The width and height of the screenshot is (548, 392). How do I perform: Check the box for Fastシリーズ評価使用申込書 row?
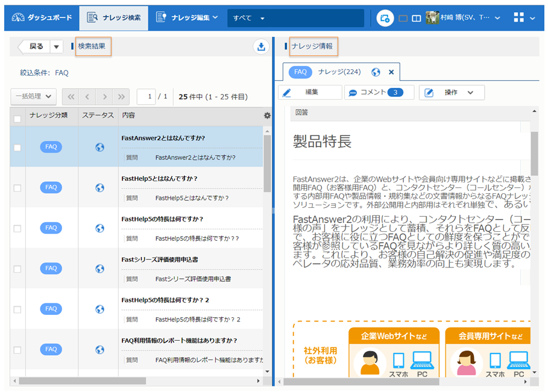pyautogui.click(x=17, y=269)
